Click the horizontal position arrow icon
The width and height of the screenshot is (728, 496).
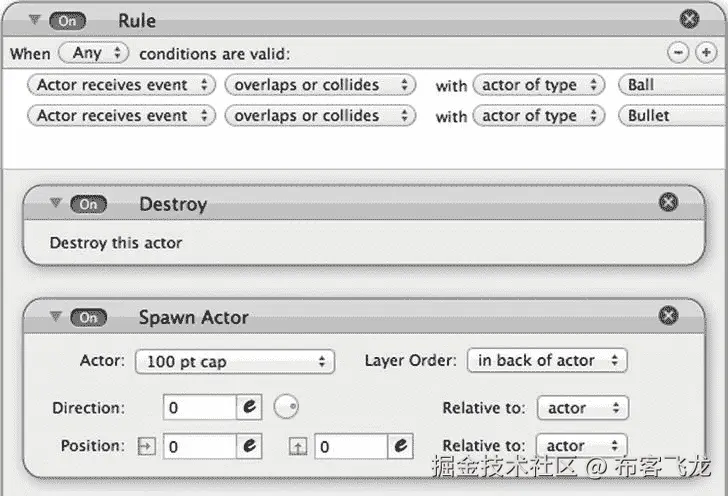click(x=147, y=447)
